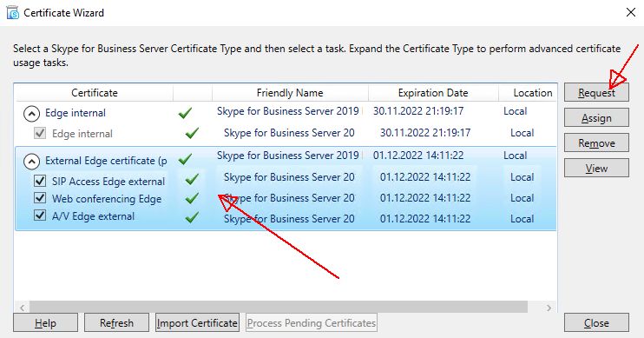Collapse the External Edge certificate group
Viewport: 644px width, 338px height.
point(31,162)
